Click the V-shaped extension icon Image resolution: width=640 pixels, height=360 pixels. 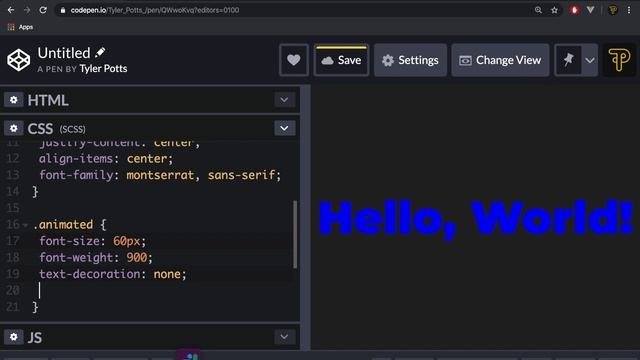coord(590,10)
